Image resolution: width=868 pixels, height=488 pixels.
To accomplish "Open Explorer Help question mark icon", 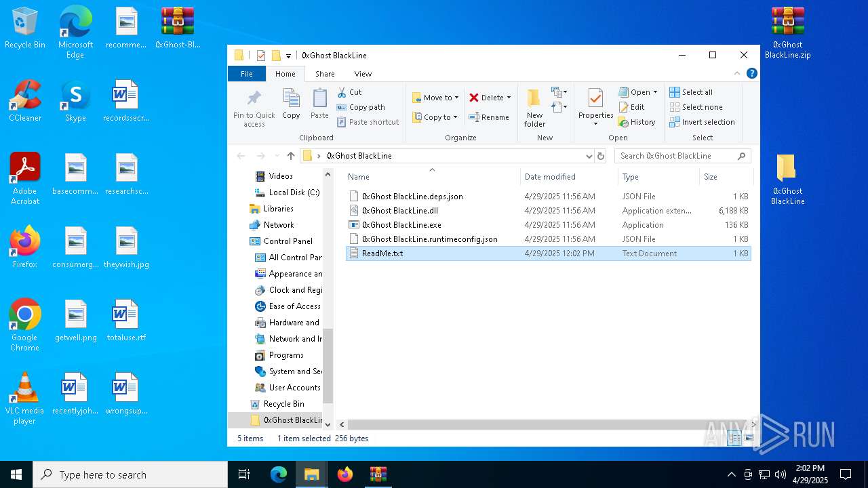I will (x=751, y=73).
